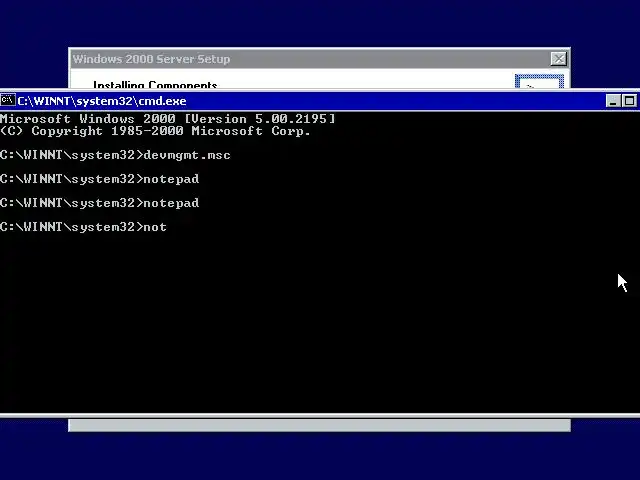Click the current prompt line with 'not'
Screen dimensions: 640x480
84,227
